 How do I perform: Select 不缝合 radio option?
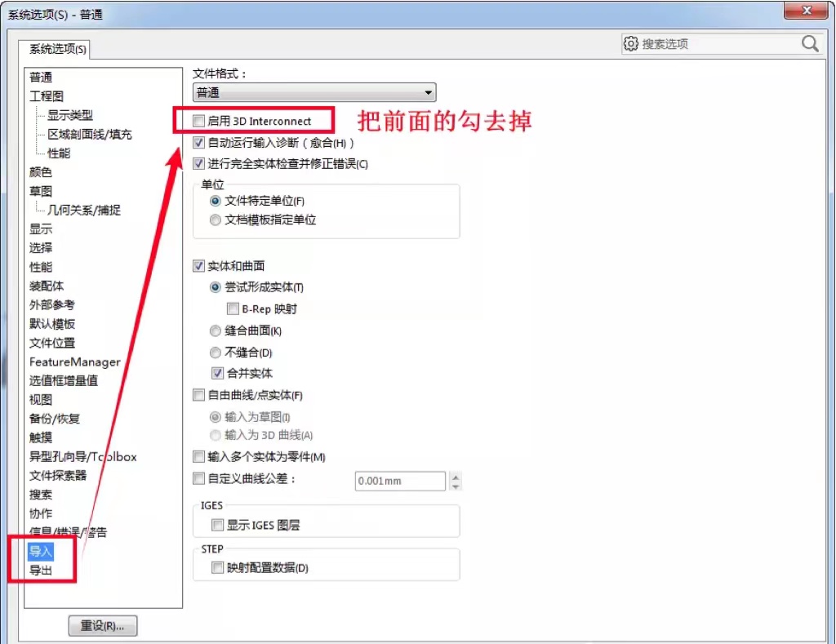click(x=216, y=353)
